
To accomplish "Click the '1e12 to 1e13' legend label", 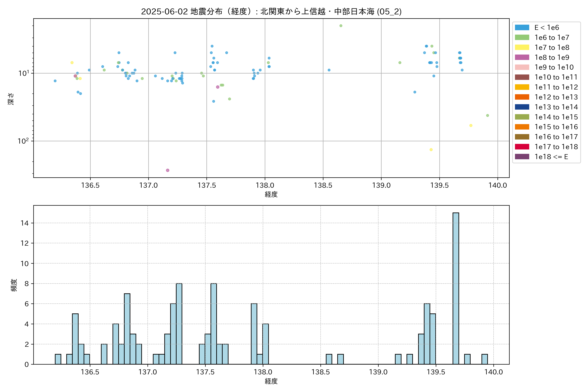I will 556,97.
